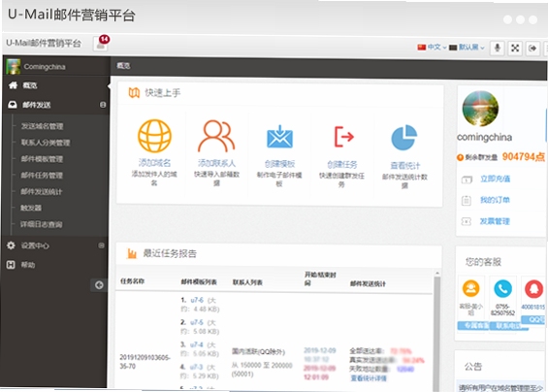The image size is (548, 392).
Task: Toggle fullscreen with the expand icon
Action: click(515, 49)
